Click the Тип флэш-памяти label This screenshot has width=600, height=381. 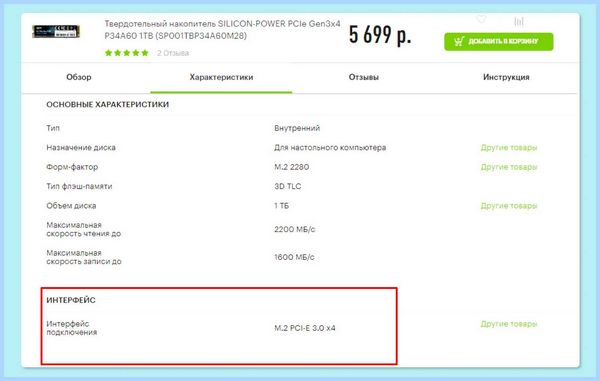(x=79, y=186)
